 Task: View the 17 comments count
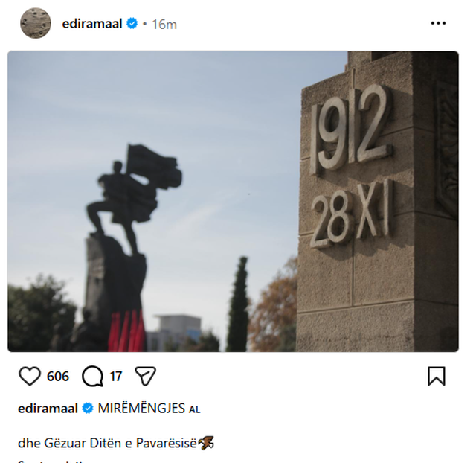[116, 377]
